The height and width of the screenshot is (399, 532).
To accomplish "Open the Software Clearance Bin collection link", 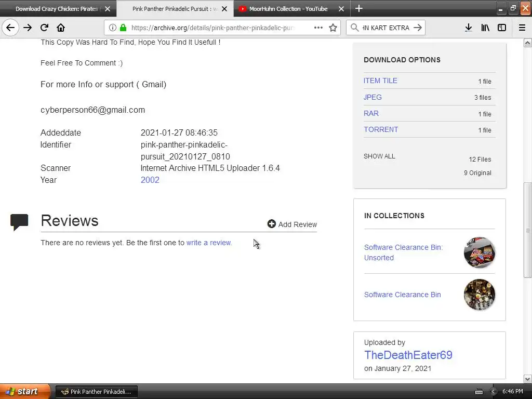I will click(403, 295).
